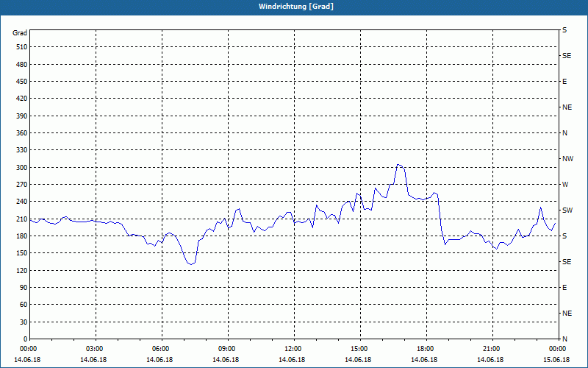Click the NW compass direction label
Viewport: 588px width, 368px height.
pos(567,159)
